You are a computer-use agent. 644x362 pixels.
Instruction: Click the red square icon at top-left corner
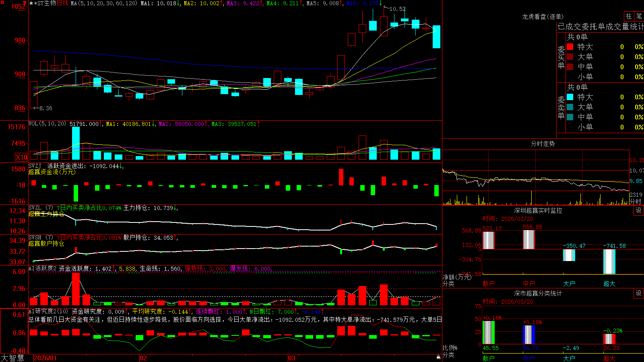pos(2,2)
